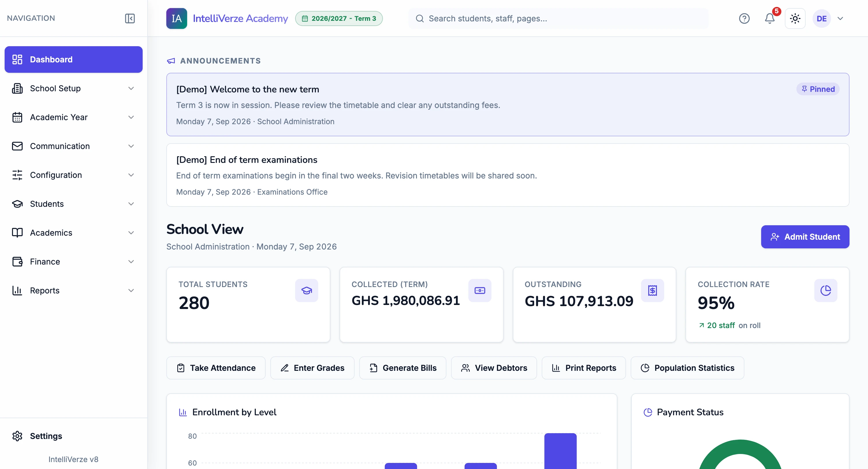Expand the Communication chevron

[131, 146]
